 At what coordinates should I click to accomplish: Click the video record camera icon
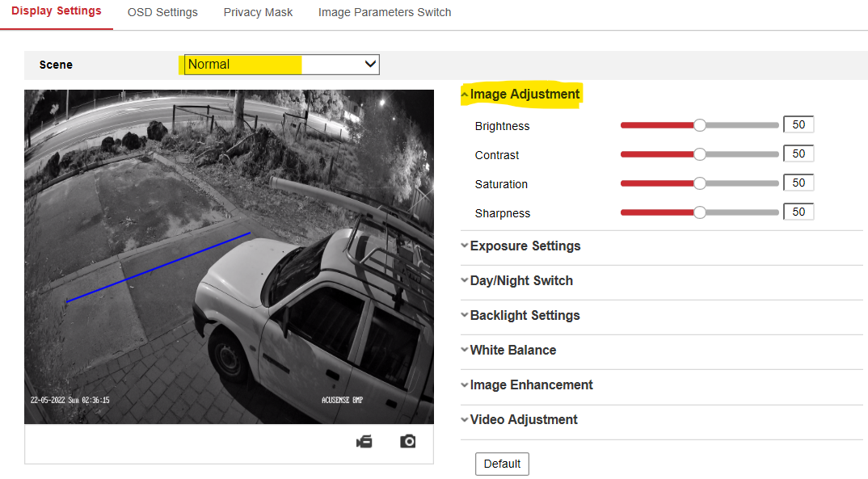(x=364, y=441)
